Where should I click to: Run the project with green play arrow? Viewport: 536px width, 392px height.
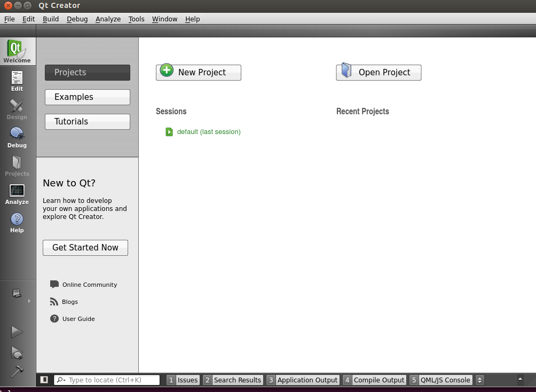click(x=17, y=332)
